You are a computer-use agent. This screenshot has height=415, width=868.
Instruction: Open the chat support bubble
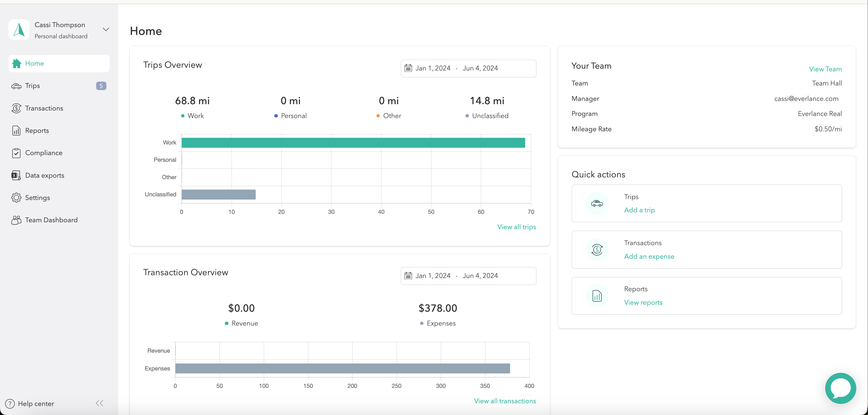840,388
